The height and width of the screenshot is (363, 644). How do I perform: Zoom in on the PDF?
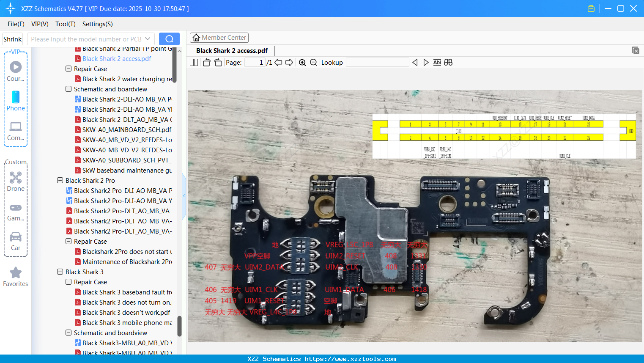(302, 63)
